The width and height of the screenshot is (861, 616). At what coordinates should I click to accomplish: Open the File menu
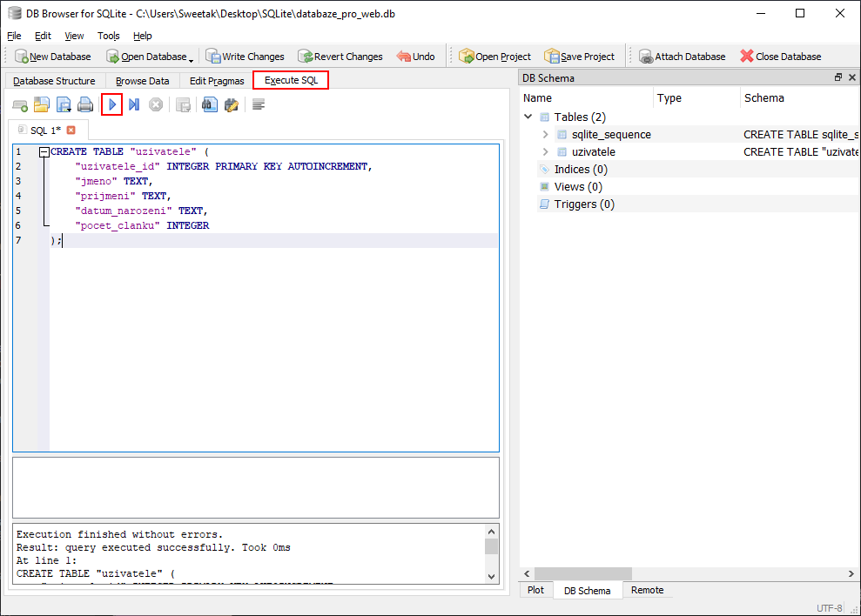[14, 36]
